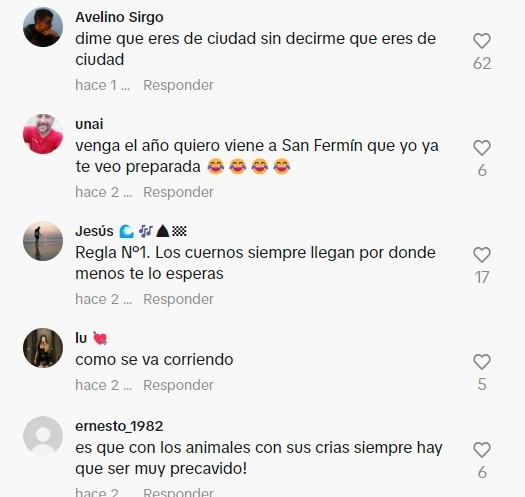Viewport: 525px width, 497px height.
Task: Like unai's San Fermín comment
Action: coord(482,148)
